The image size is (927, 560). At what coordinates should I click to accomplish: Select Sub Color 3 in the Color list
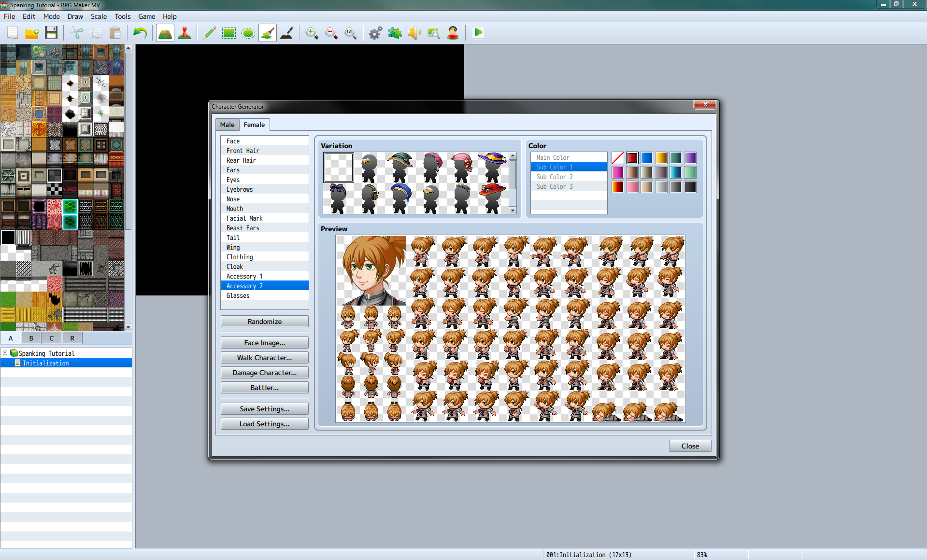[569, 186]
